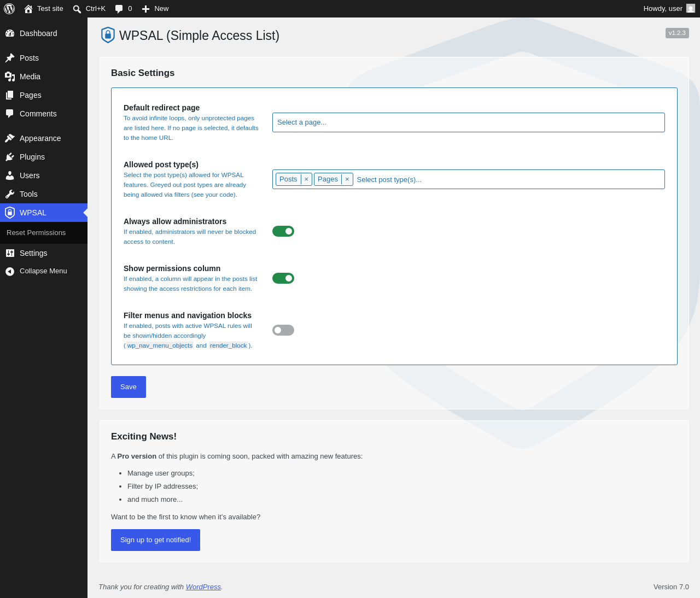Screen dimensions: 700x598
Task: Click Sign up to get notified button
Action: tap(155, 540)
